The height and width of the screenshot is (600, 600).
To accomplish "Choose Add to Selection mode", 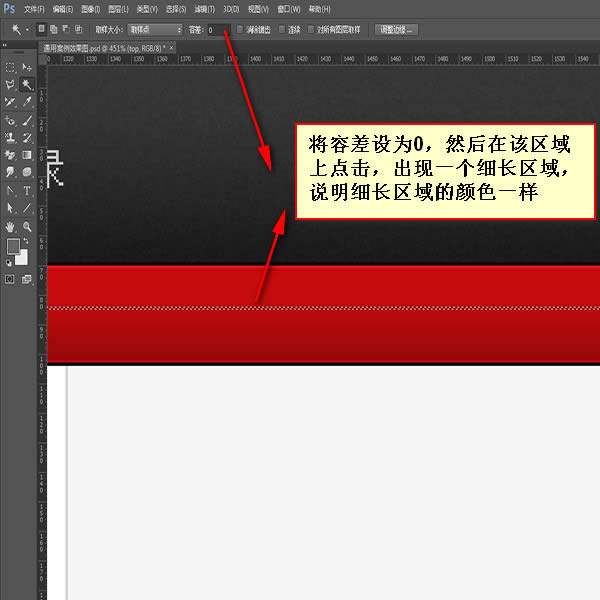I will (x=54, y=29).
